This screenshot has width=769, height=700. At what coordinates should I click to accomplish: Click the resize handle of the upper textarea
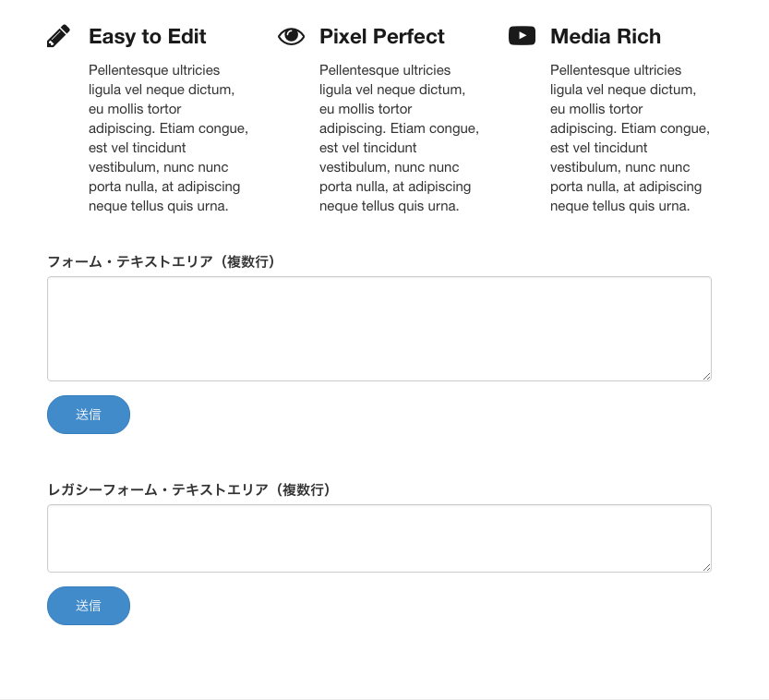pos(707,376)
